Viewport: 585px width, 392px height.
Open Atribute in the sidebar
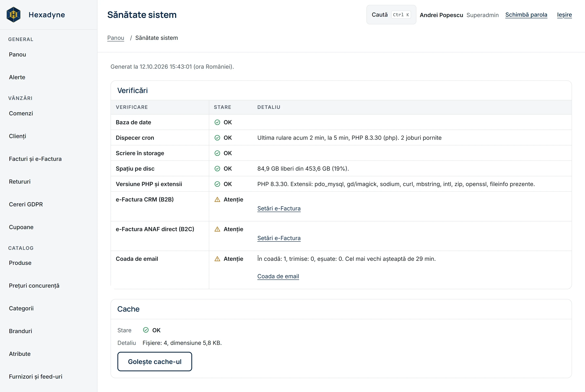[20, 354]
